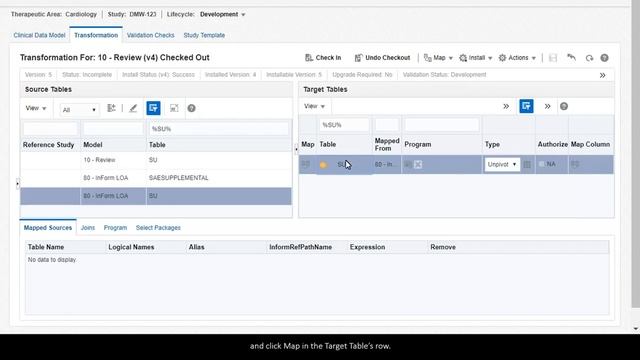Screen dimensions: 640x360
Task: Click the Table Name column header
Action: point(46,247)
